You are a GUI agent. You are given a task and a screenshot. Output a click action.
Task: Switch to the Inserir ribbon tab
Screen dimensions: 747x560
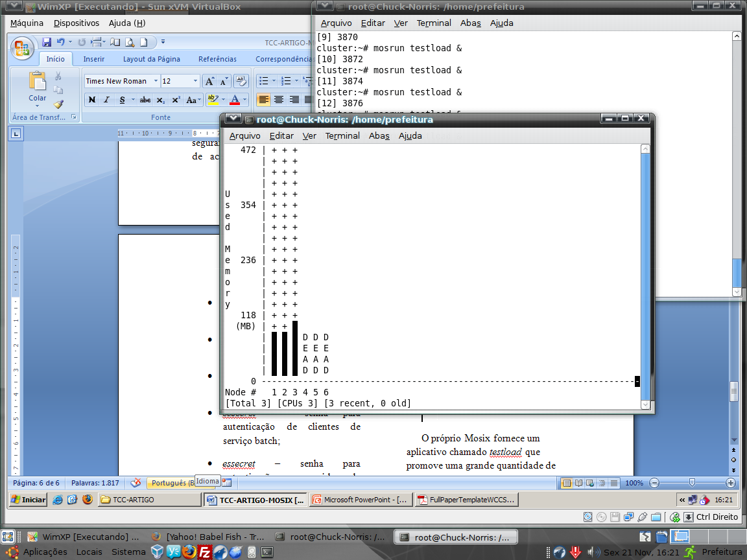94,59
